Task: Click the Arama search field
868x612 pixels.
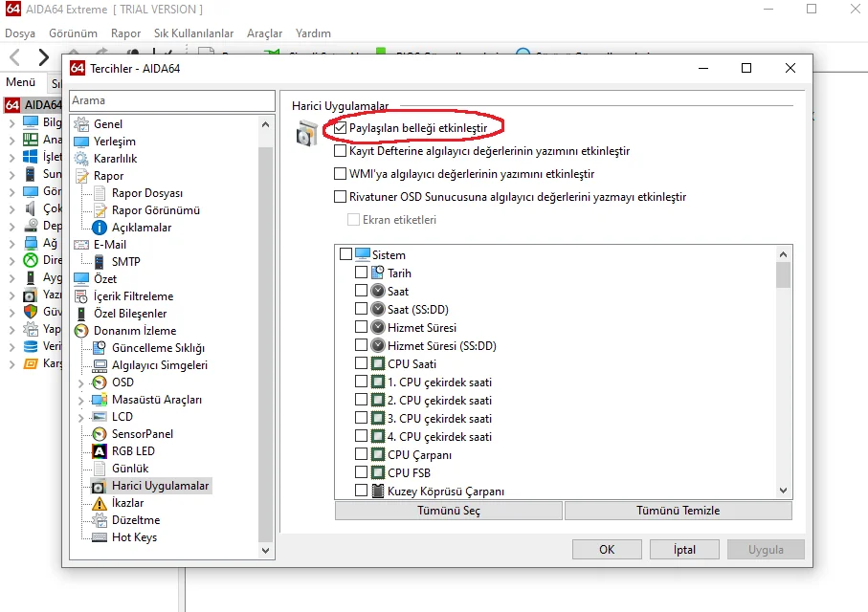Action: point(172,100)
